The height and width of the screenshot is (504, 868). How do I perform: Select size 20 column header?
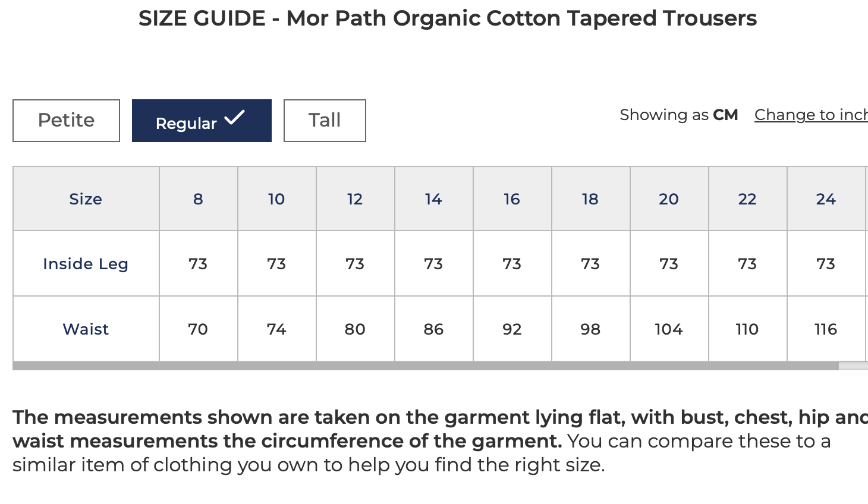tap(669, 199)
